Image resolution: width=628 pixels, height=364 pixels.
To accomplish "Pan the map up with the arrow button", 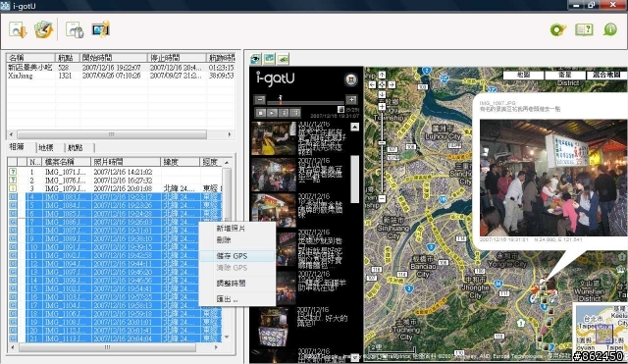I will [382, 75].
